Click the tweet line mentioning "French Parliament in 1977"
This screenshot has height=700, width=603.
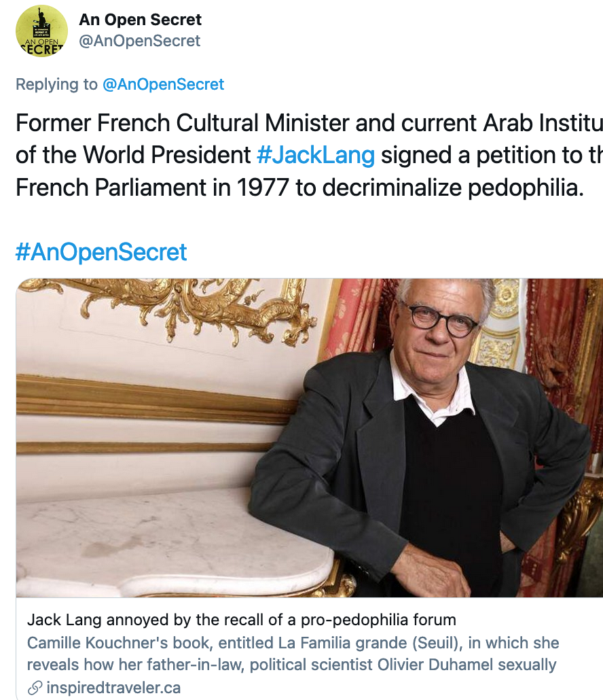tap(299, 188)
